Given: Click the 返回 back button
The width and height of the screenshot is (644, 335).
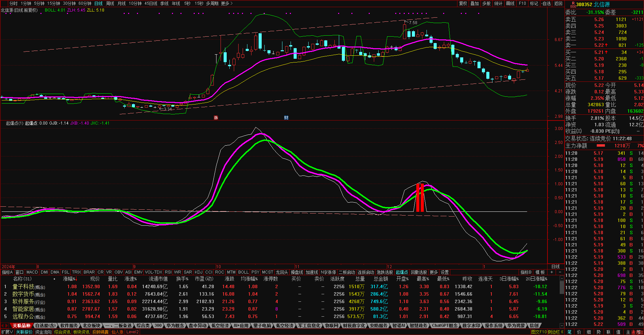Looking at the screenshot, I should click(x=558, y=3).
